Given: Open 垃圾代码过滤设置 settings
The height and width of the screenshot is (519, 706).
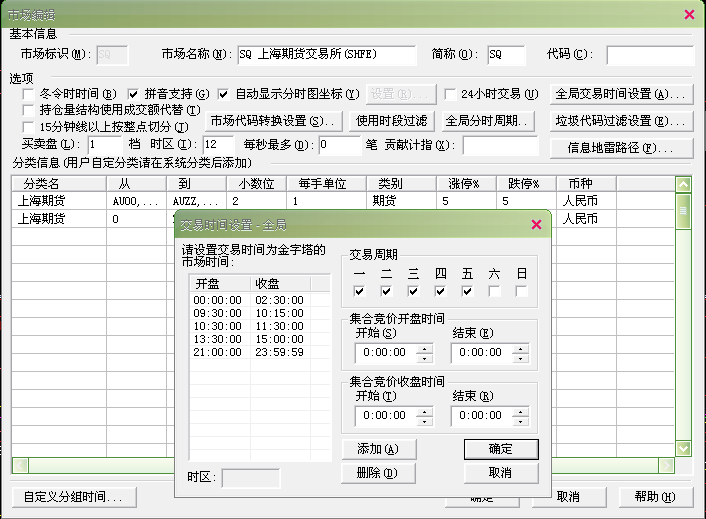Looking at the screenshot, I should (622, 121).
